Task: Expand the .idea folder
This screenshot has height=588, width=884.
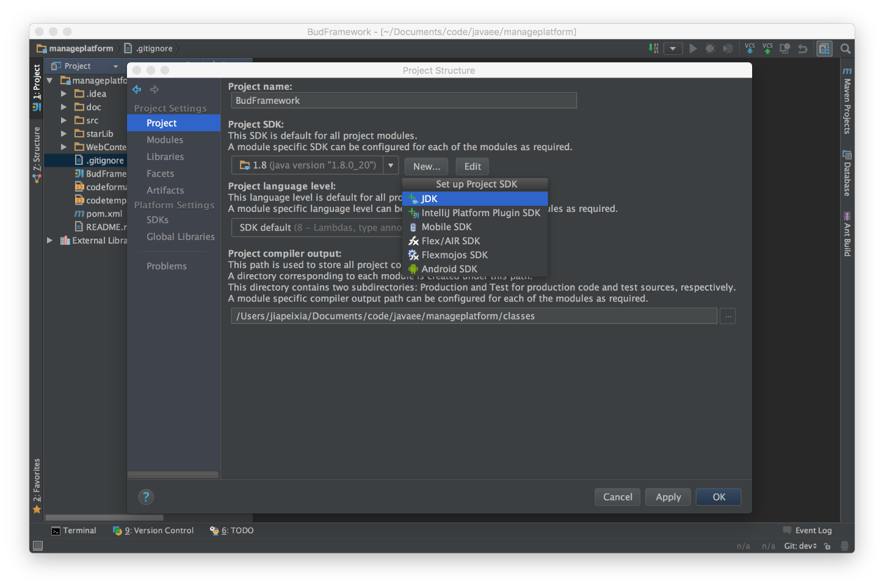Action: click(63, 94)
